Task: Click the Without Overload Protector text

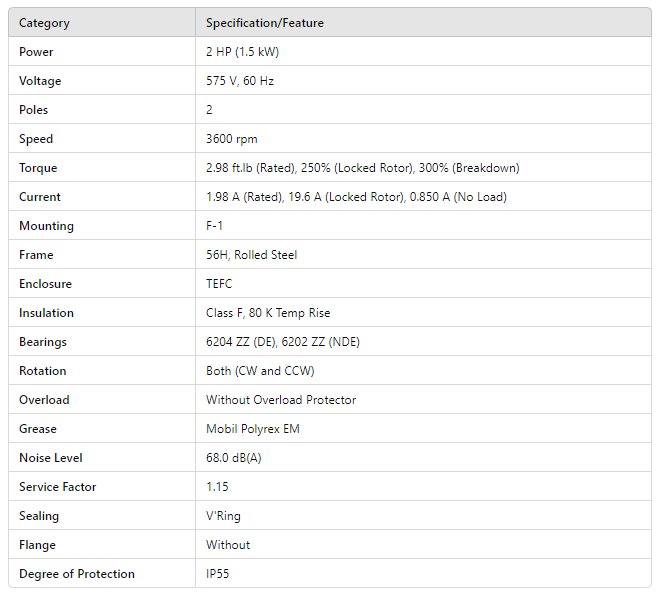Action: (281, 400)
